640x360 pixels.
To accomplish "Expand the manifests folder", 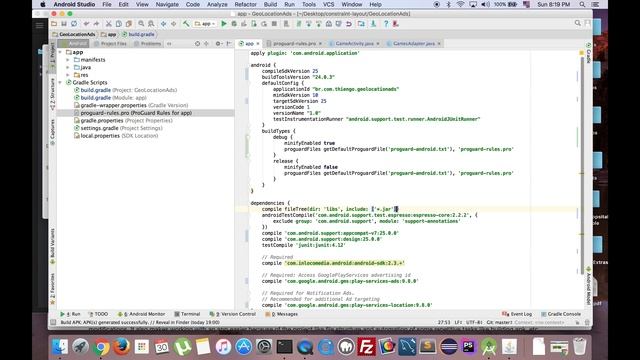I will (68, 60).
